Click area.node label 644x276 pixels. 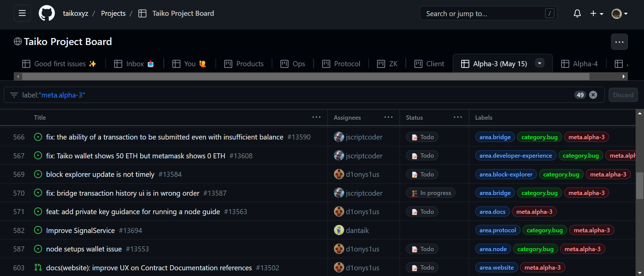[493, 249]
